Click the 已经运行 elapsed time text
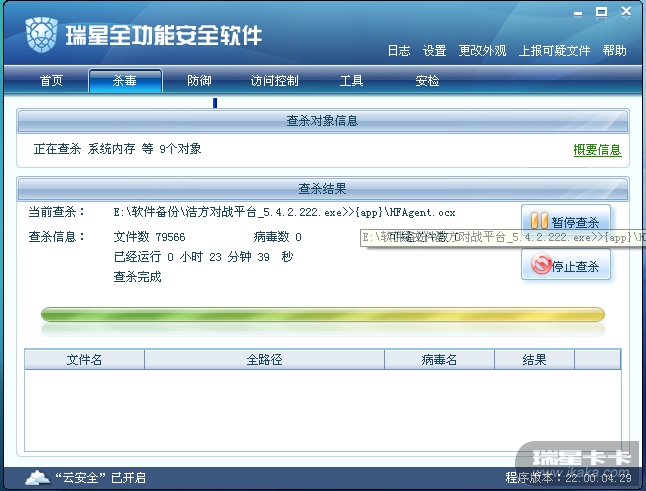Screen dimensions: 646x491 tap(203, 257)
